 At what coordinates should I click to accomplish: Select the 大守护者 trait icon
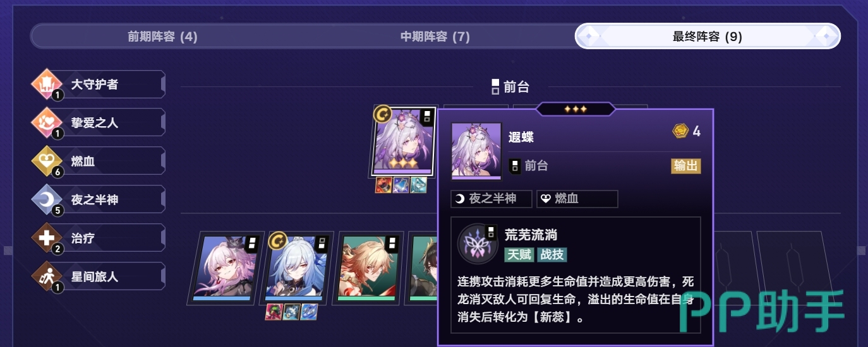pyautogui.click(x=47, y=85)
